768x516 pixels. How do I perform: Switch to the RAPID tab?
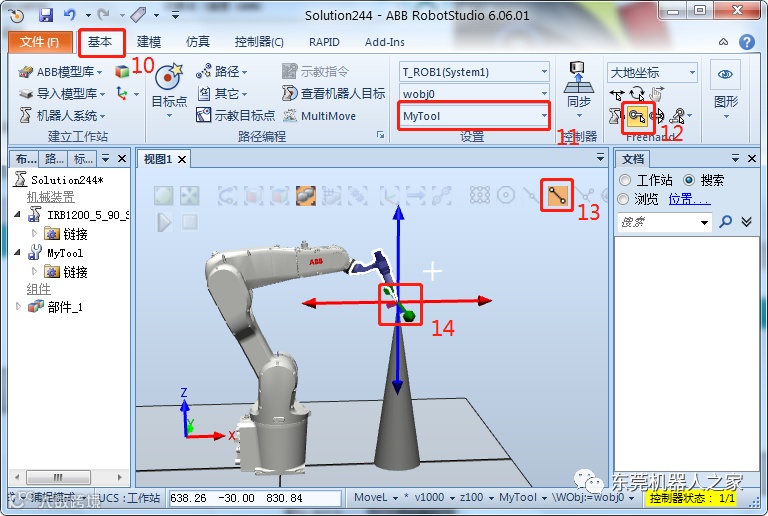(324, 42)
